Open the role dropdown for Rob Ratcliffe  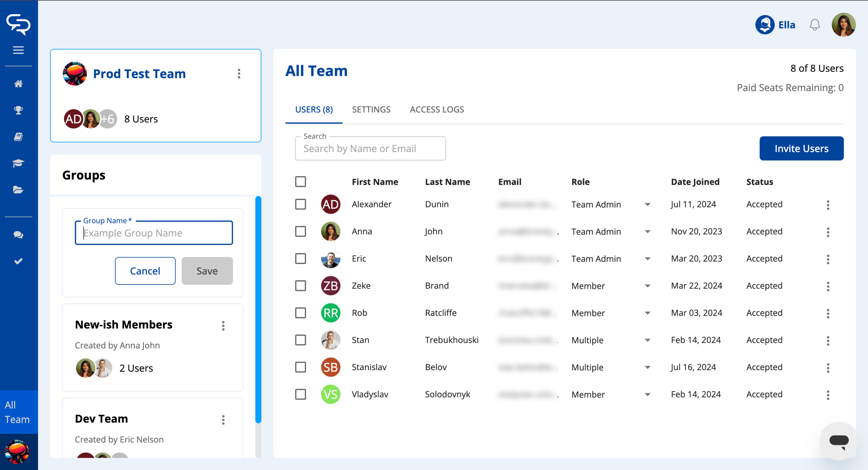(x=647, y=313)
